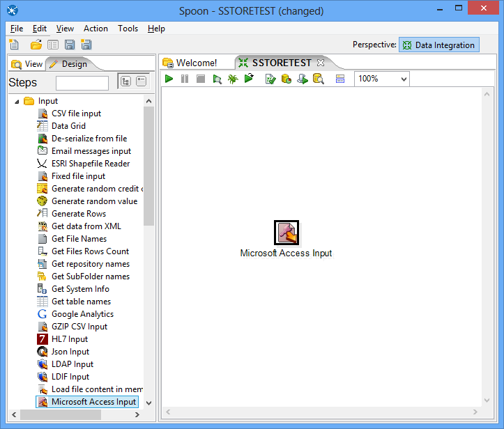Close the SSTORETEST tab
The height and width of the screenshot is (429, 504).
[321, 63]
